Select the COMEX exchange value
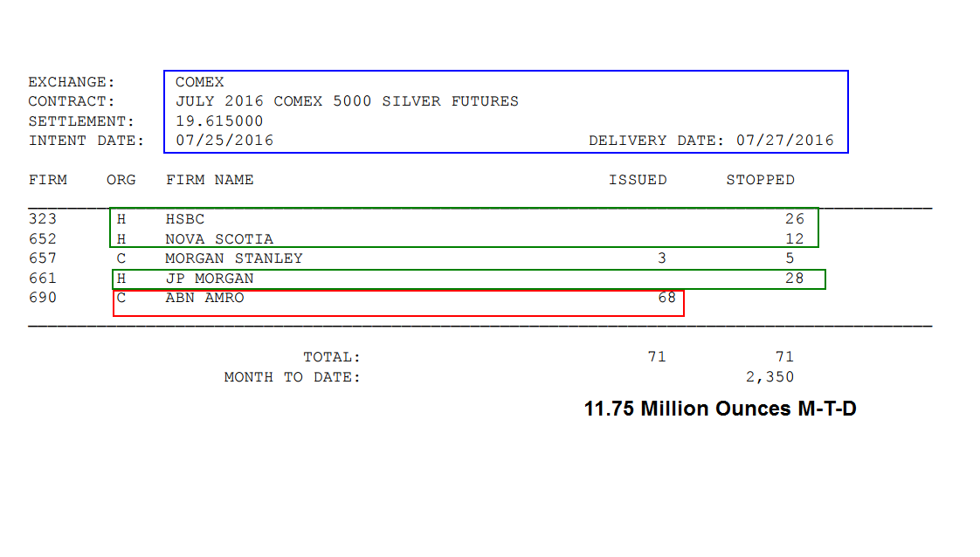The width and height of the screenshot is (980, 557). (x=199, y=82)
